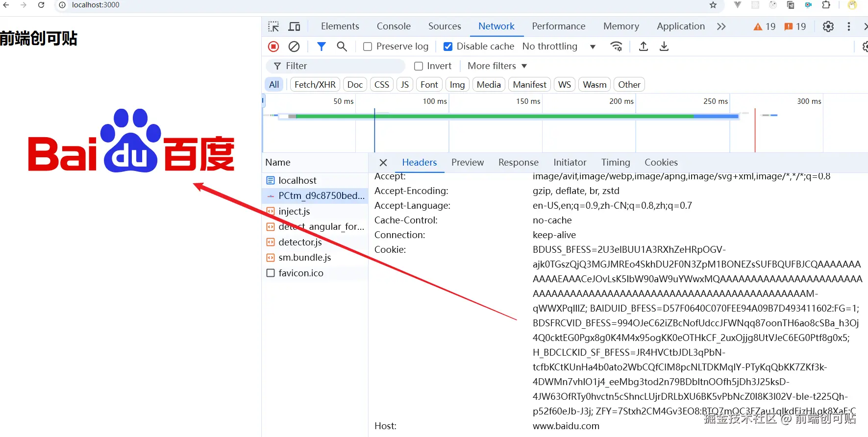
Task: Toggle the Preserve log checkbox
Action: coord(368,47)
